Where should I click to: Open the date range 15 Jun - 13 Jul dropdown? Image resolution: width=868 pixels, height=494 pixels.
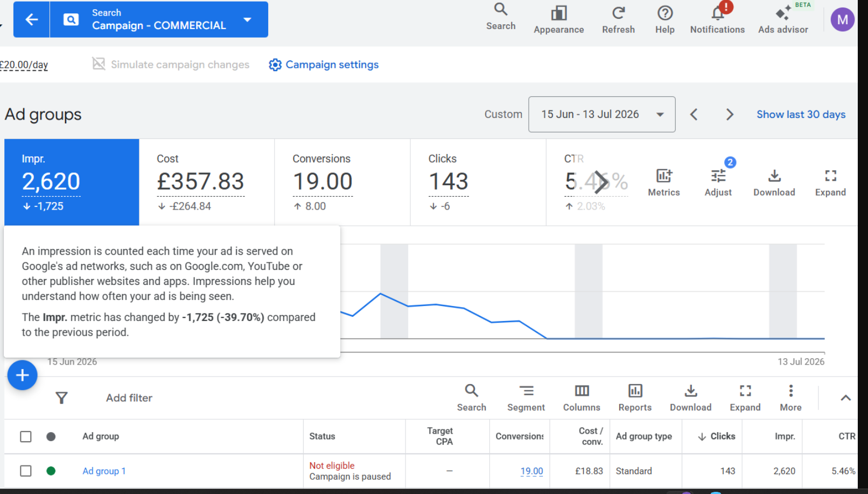pos(601,114)
